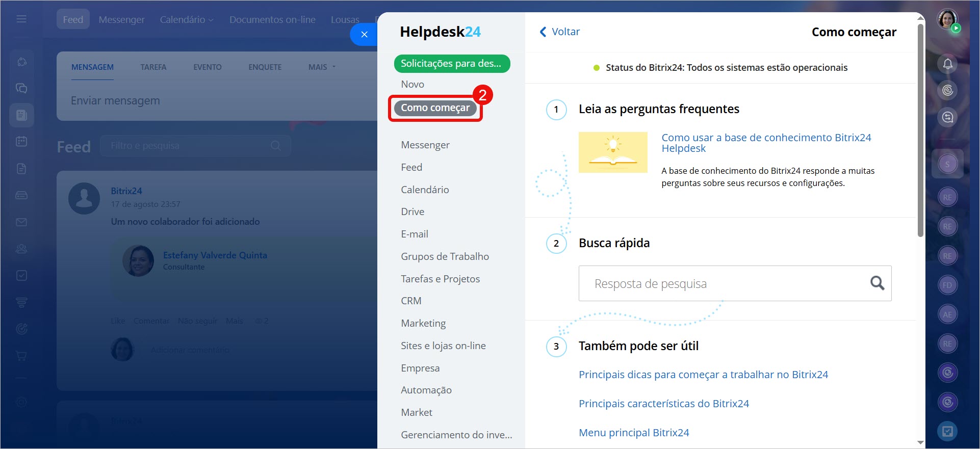Select the TAREFA post tab

(153, 67)
